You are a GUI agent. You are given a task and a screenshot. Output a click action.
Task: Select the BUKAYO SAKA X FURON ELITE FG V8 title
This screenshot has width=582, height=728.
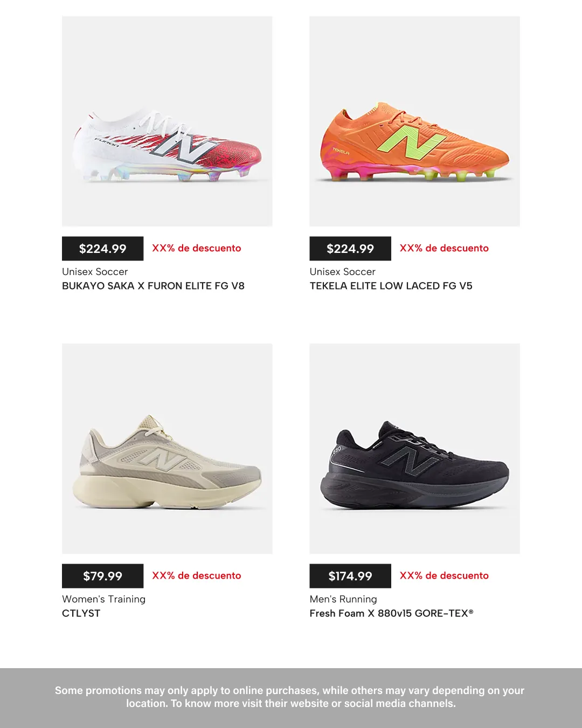153,286
